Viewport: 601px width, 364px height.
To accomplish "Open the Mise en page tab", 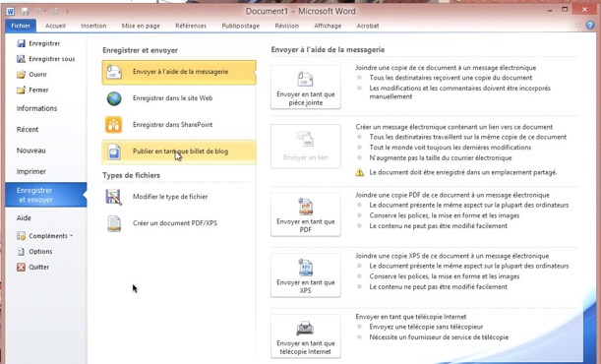I will 141,26.
